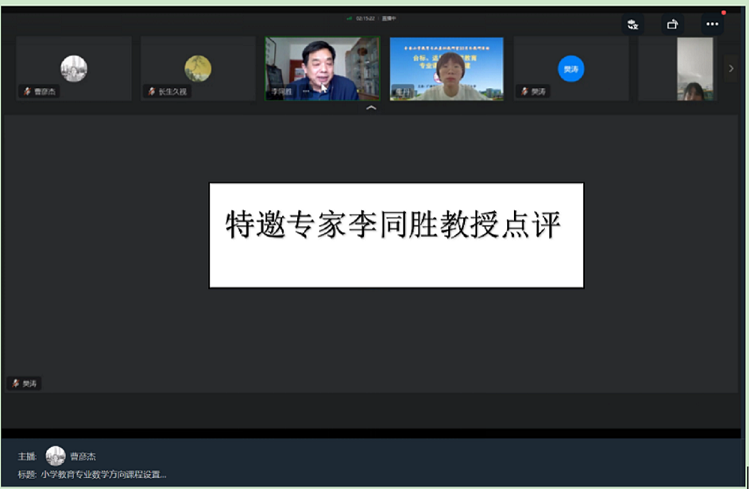Click the switch view icon left of pop-out
The height and width of the screenshot is (489, 750).
coord(633,24)
